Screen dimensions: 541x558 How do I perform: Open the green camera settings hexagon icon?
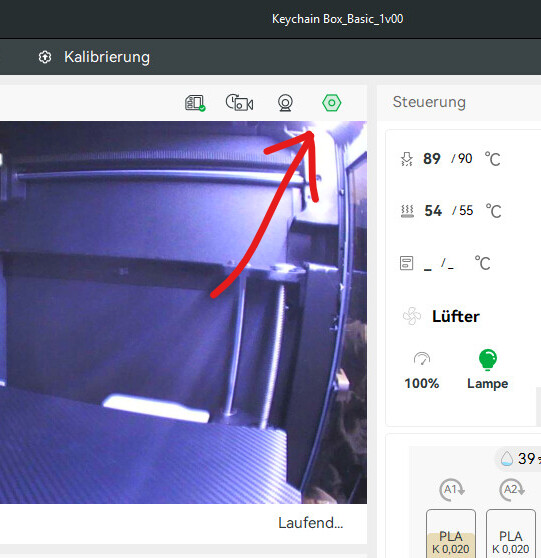331,103
